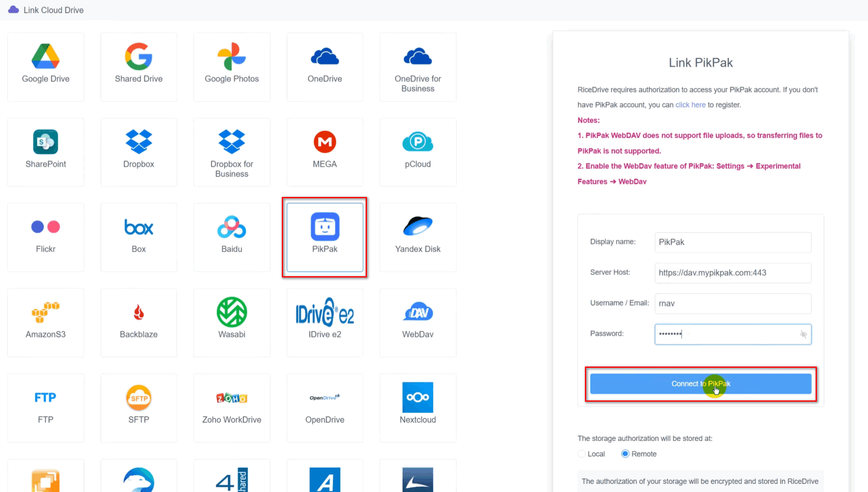Choose the MEGA cloud service icon
This screenshot has height=492, width=868.
[325, 141]
